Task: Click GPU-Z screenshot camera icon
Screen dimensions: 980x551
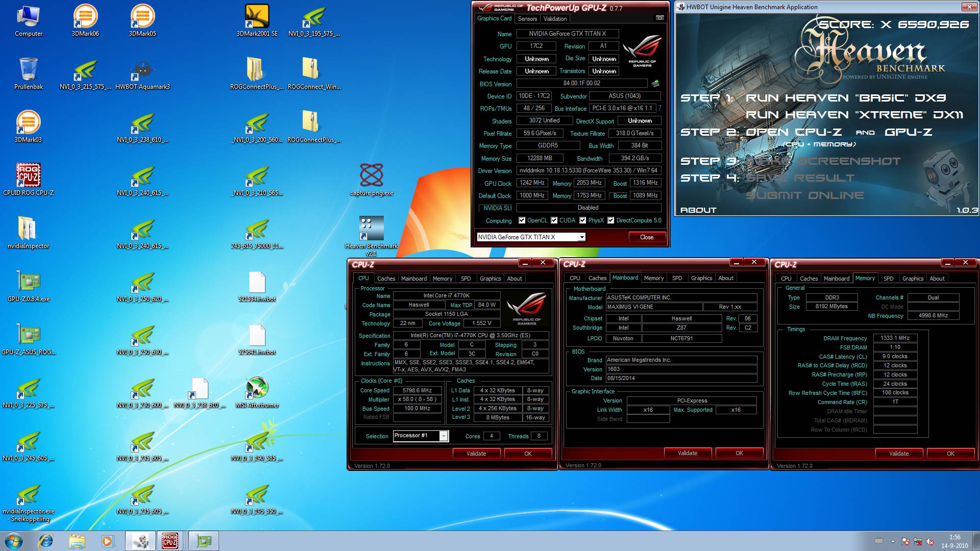Action: (x=659, y=18)
